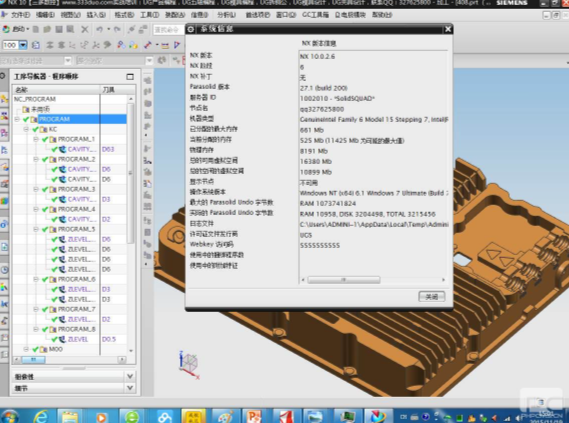The width and height of the screenshot is (569, 423).
Task: Open 编辑(E) menu
Action: pyautogui.click(x=45, y=15)
